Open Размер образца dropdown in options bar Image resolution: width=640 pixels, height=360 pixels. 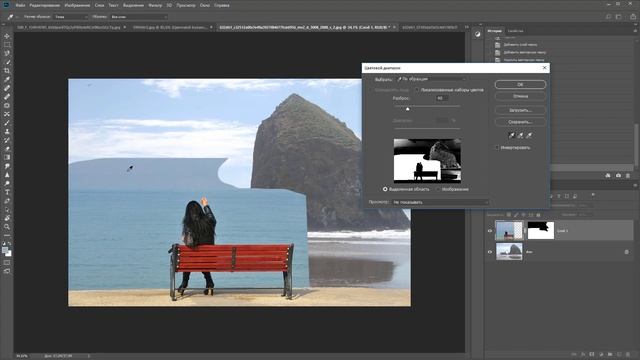71,17
